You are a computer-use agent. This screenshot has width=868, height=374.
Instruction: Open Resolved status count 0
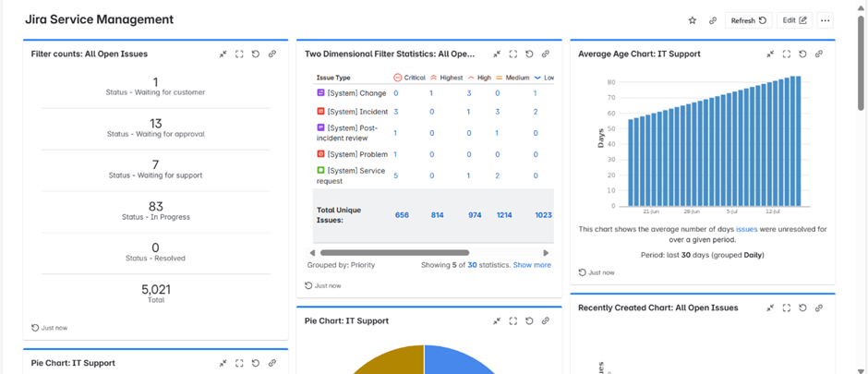pyautogui.click(x=155, y=247)
